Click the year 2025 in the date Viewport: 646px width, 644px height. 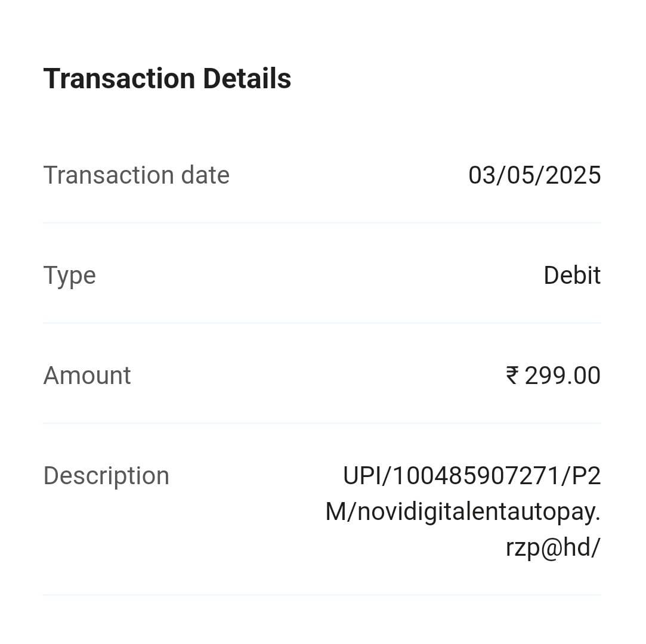[573, 175]
